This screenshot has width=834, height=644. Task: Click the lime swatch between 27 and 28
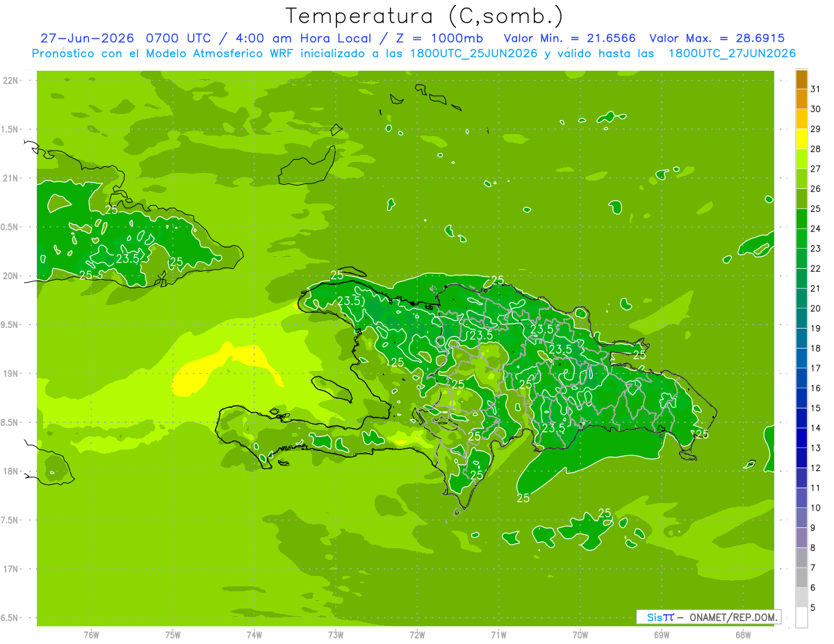(x=801, y=158)
